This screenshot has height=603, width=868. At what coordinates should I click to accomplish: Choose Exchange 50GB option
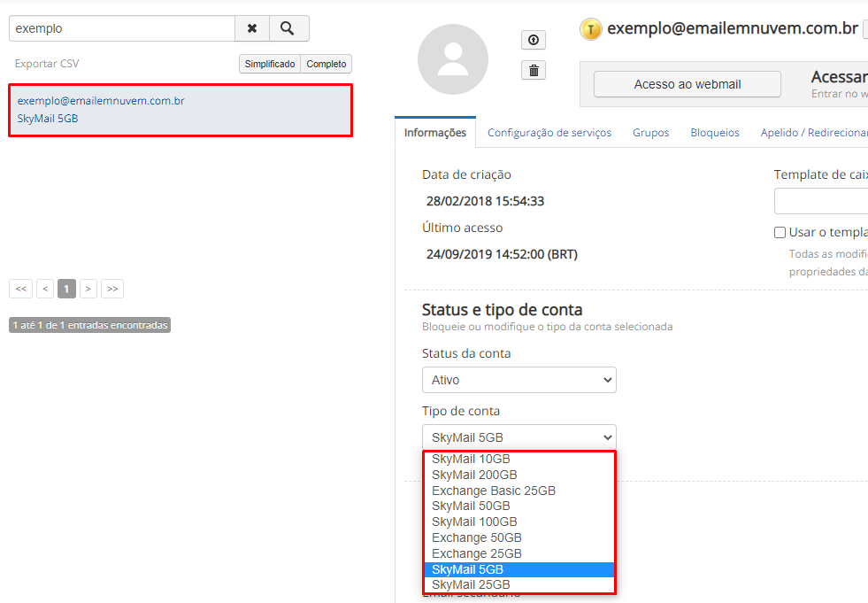point(519,537)
